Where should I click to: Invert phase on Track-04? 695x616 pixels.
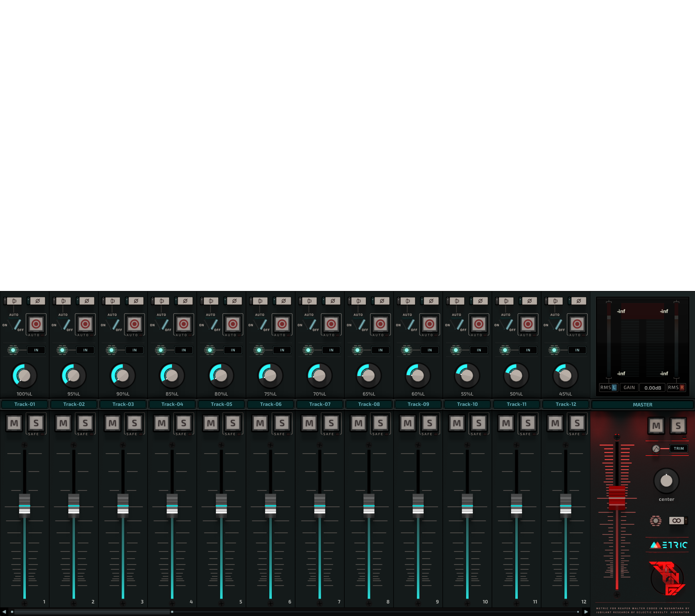point(185,301)
